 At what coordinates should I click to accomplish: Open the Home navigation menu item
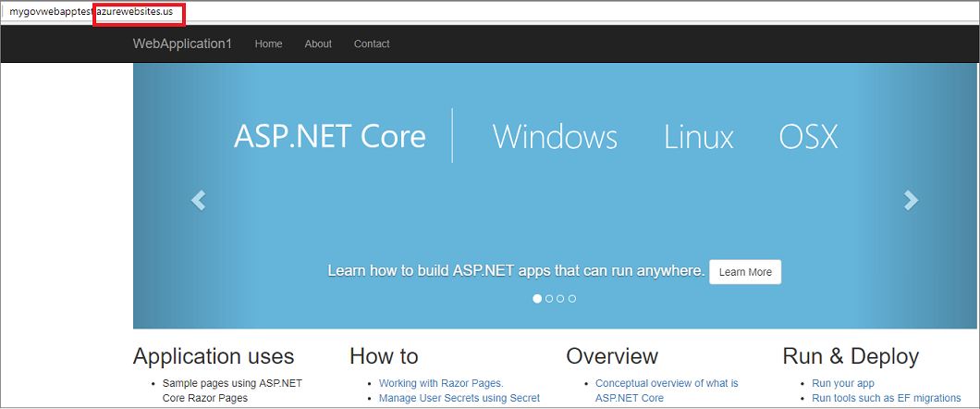coord(268,43)
